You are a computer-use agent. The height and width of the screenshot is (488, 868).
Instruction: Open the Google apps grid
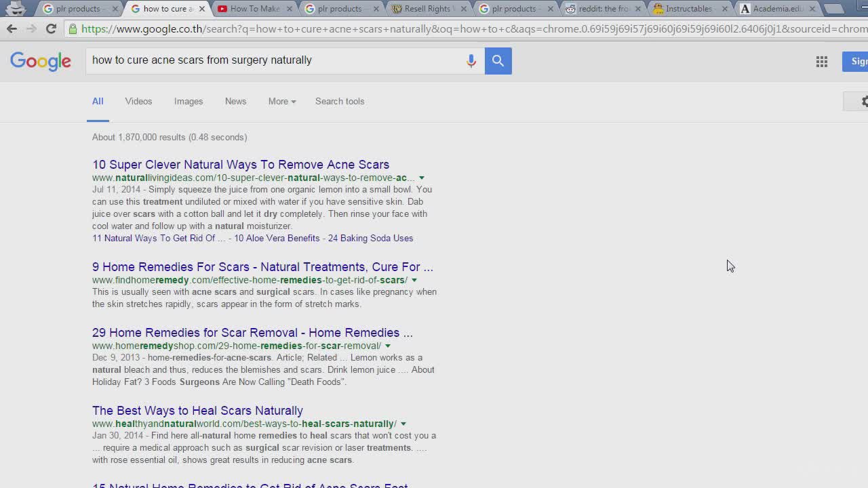821,62
